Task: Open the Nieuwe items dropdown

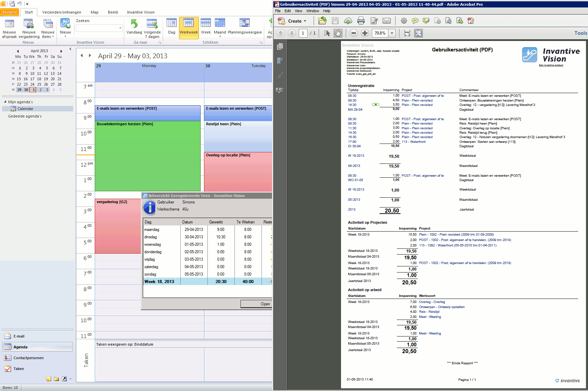Action: (48, 28)
